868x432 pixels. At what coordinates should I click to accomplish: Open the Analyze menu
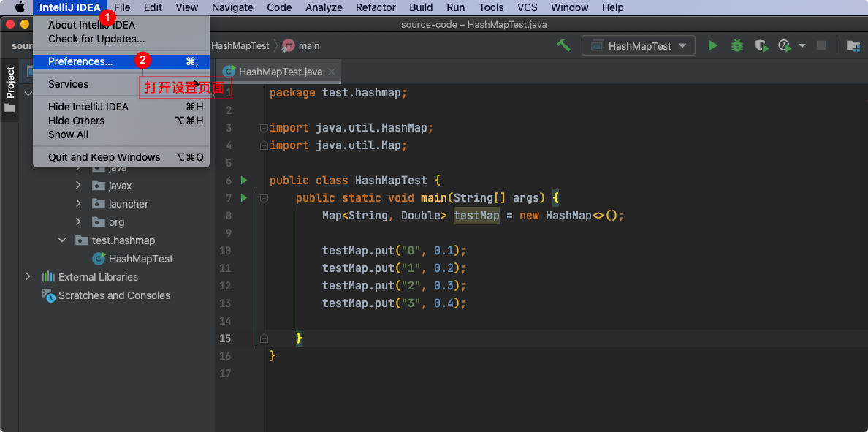click(x=324, y=7)
